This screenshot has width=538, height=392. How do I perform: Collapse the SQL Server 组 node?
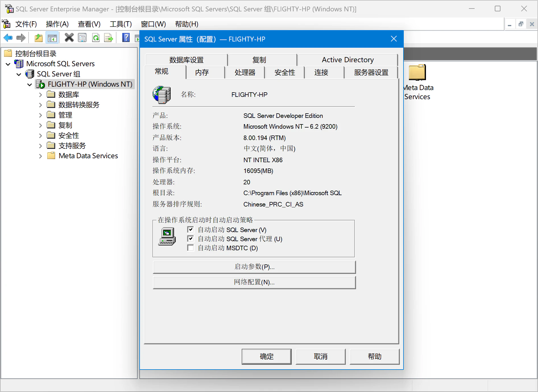[x=19, y=74]
